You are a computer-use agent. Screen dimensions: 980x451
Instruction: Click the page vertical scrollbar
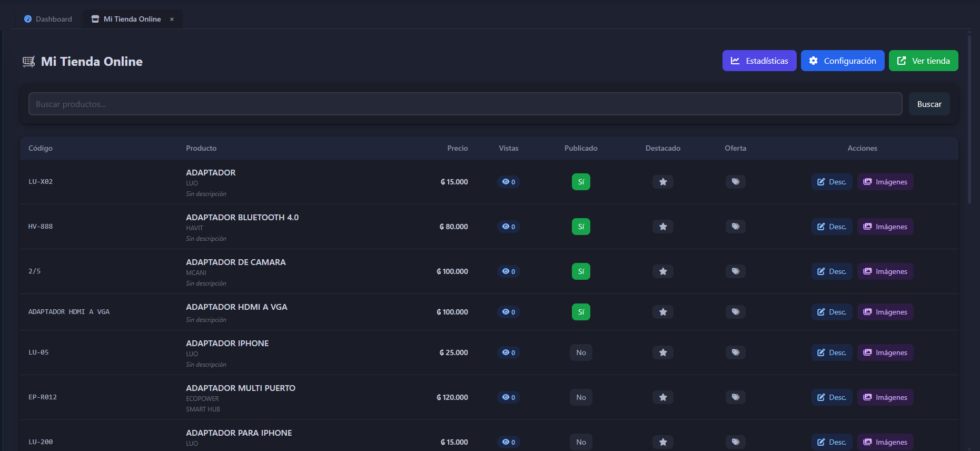(969, 120)
